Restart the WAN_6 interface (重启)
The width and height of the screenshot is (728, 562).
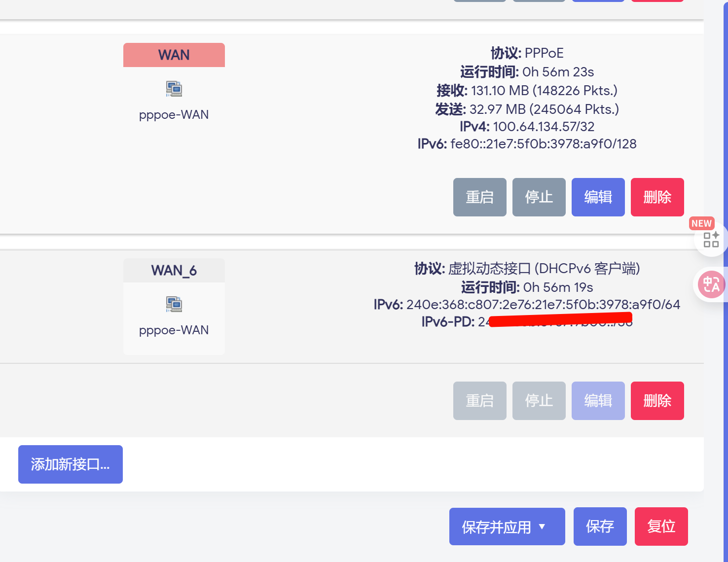coord(479,401)
